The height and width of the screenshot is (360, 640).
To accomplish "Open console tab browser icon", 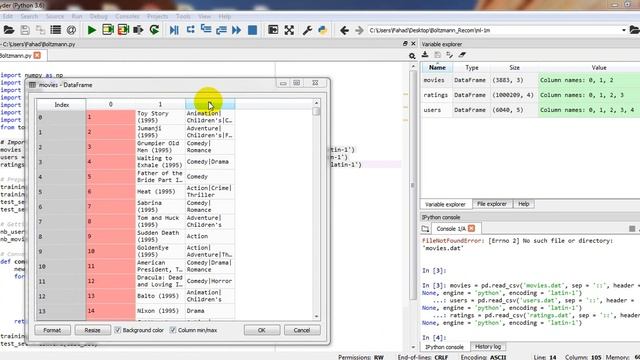I will click(425, 229).
